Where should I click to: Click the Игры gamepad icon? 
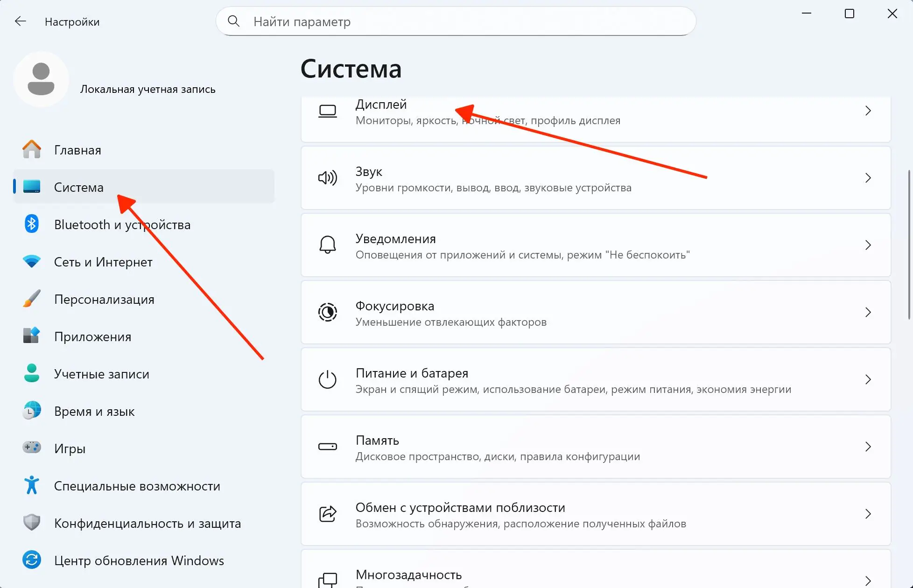[32, 448]
